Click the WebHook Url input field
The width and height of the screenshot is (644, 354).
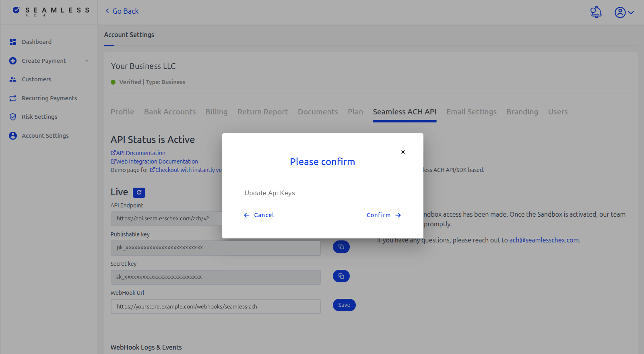point(216,306)
